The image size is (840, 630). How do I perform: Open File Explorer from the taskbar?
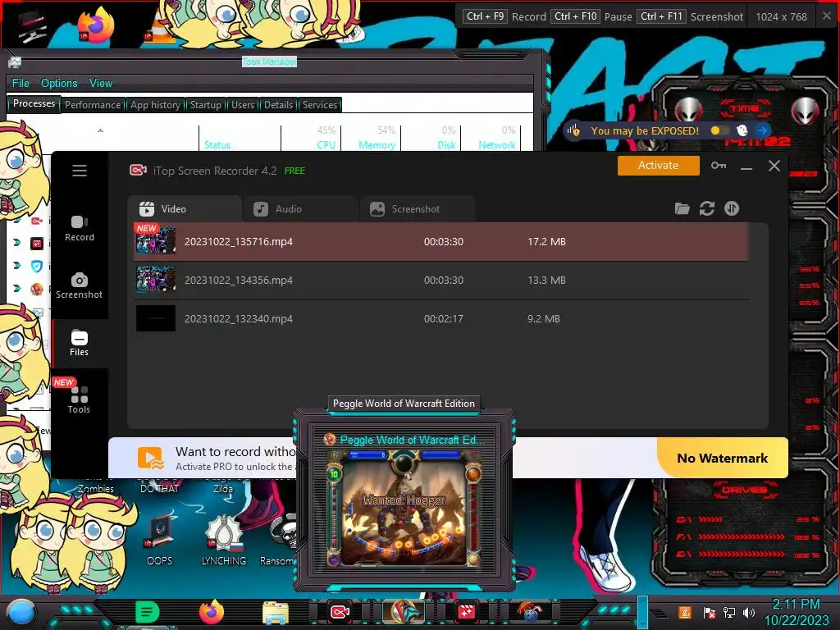click(276, 612)
